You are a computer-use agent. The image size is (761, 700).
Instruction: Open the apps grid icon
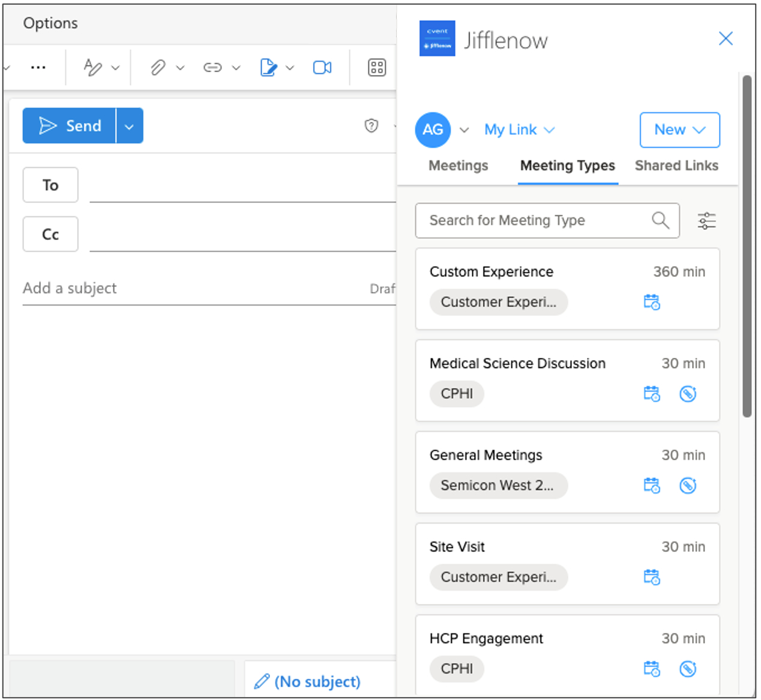377,67
